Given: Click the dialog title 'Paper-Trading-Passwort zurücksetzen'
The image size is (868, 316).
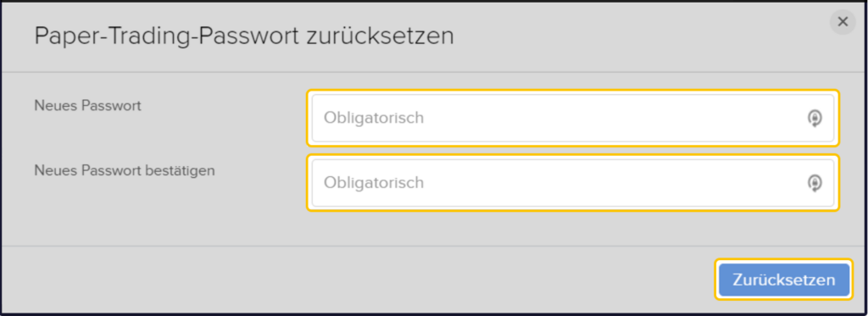Looking at the screenshot, I should click(x=244, y=36).
